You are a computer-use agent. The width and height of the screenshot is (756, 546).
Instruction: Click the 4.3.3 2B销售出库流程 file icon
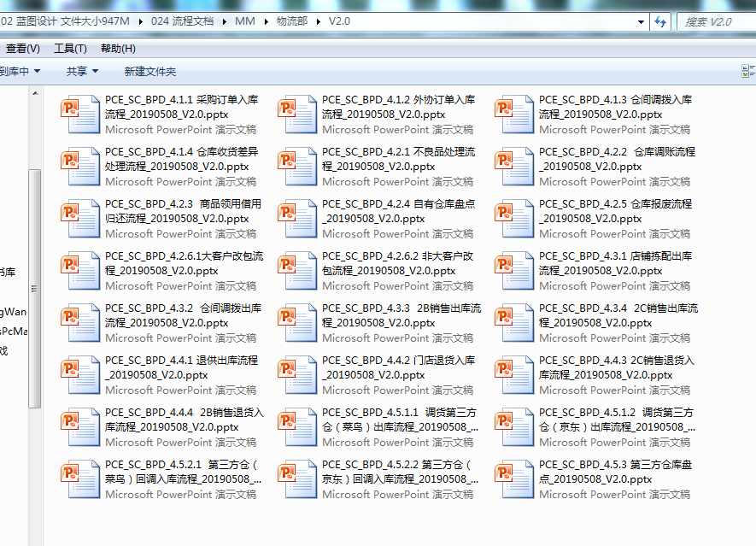(x=298, y=323)
